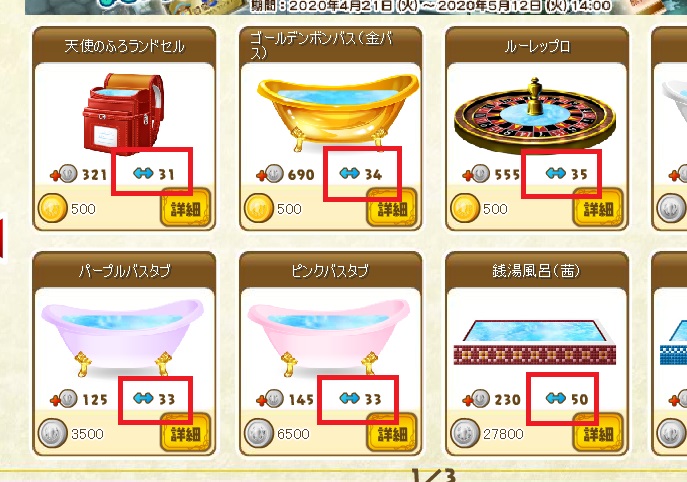Open 詳細 for ピンクバスタブ
The height and width of the screenshot is (482, 687).
[392, 433]
